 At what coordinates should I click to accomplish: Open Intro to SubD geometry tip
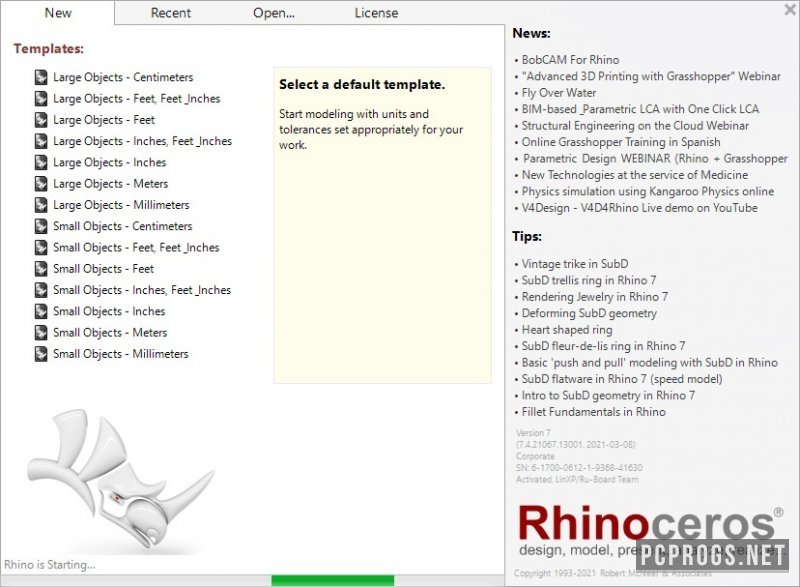tap(608, 396)
